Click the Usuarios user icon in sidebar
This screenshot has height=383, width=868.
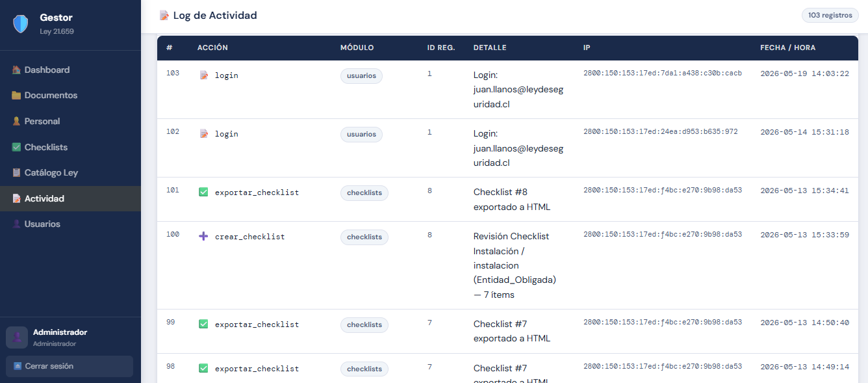(16, 224)
